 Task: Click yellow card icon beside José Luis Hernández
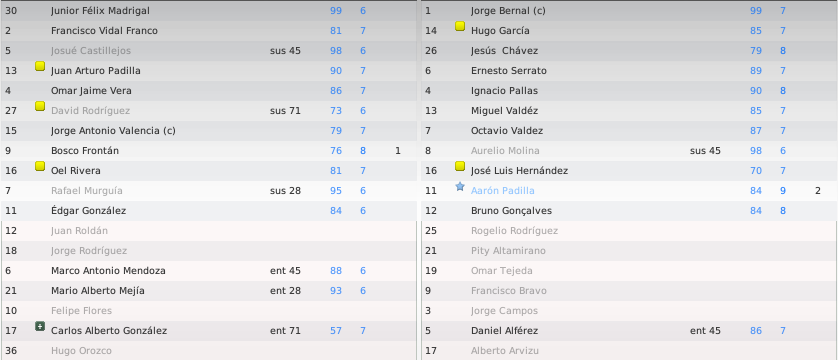click(460, 166)
